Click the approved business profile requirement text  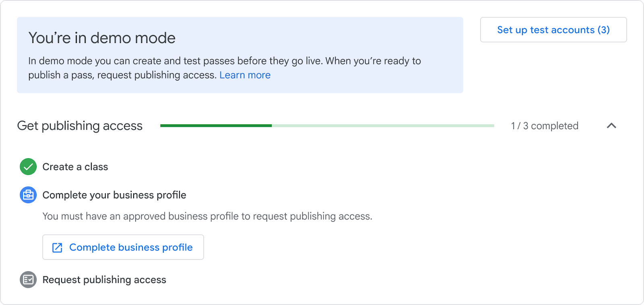click(207, 216)
